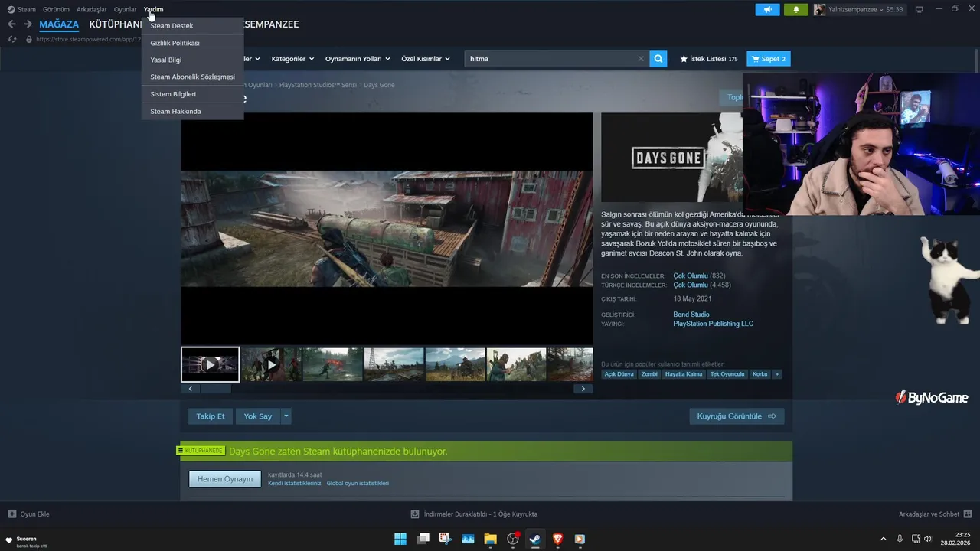Open the Brave browser taskbar icon
This screenshot has width=980, height=551.
click(x=557, y=539)
